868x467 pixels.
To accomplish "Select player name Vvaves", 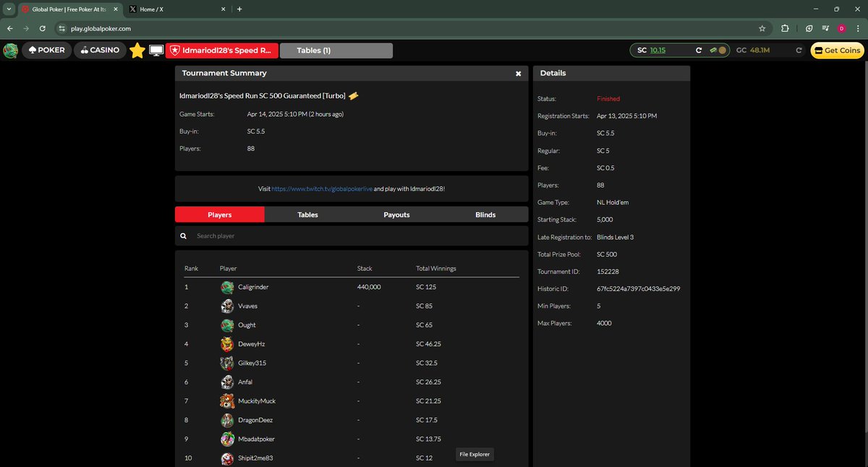I will 247,306.
